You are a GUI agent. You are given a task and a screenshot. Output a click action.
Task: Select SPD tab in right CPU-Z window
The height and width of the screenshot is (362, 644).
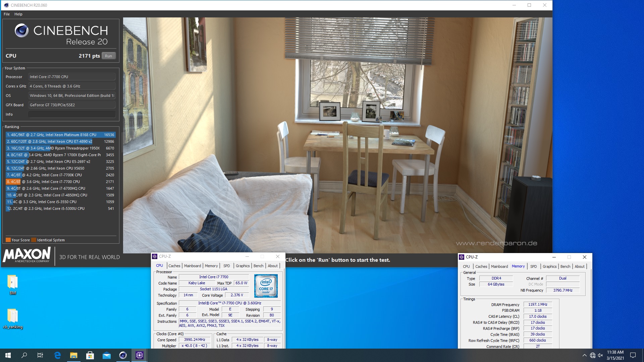[x=534, y=266]
